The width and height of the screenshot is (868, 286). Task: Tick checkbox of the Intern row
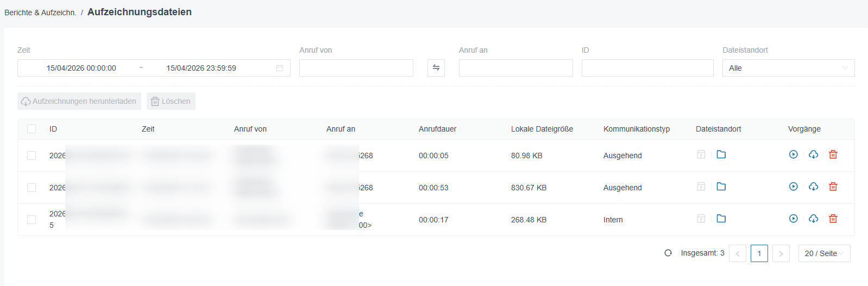[x=32, y=220]
